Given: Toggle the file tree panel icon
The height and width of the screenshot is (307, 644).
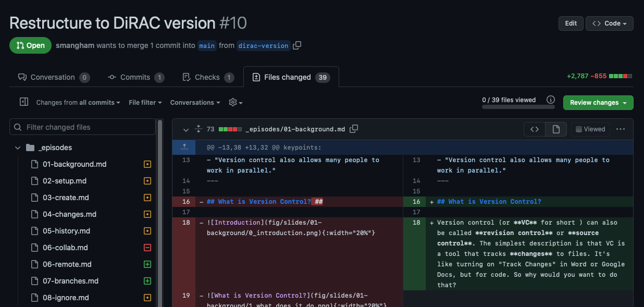Looking at the screenshot, I should tap(23, 102).
